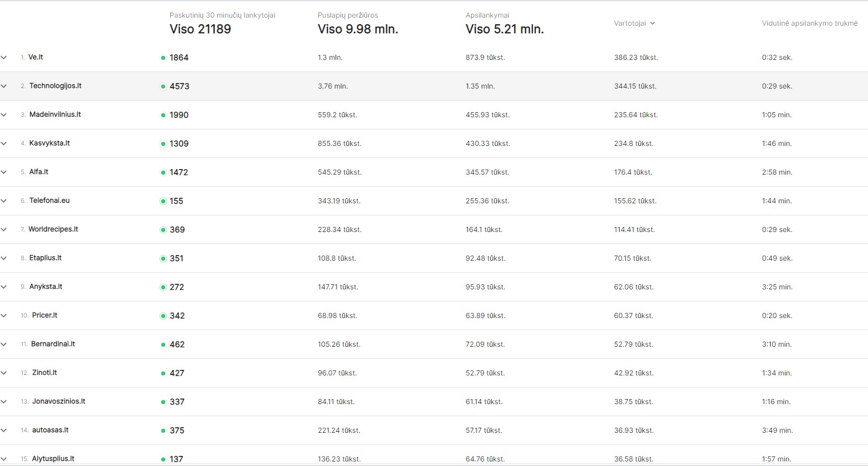Click the pulsing live dot beside 155
The height and width of the screenshot is (466, 868).
[x=163, y=201]
